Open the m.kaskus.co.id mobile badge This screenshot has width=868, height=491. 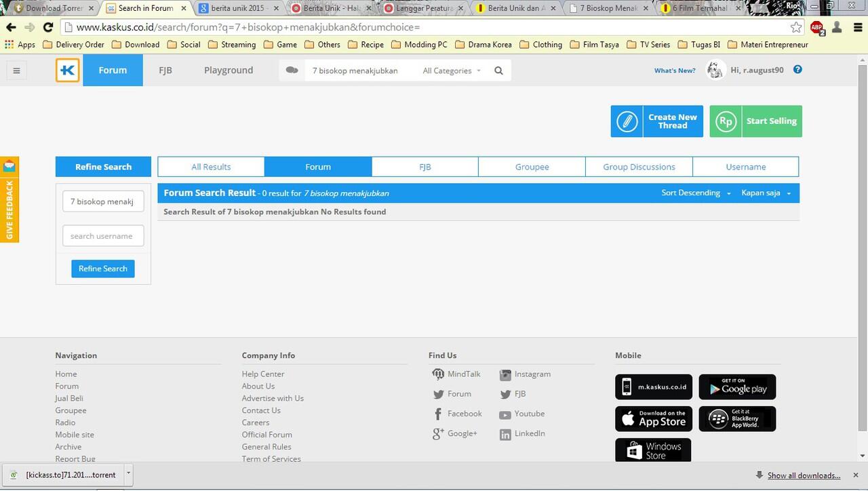tap(654, 387)
